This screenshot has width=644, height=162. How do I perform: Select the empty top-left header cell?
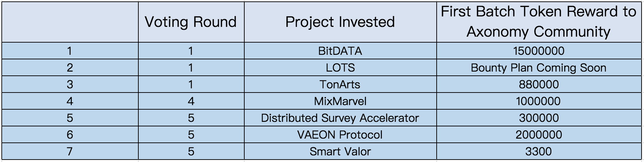click(x=70, y=22)
